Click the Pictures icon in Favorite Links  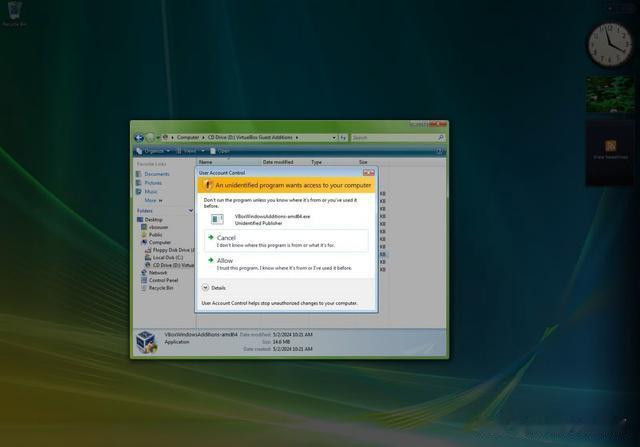(x=139, y=183)
